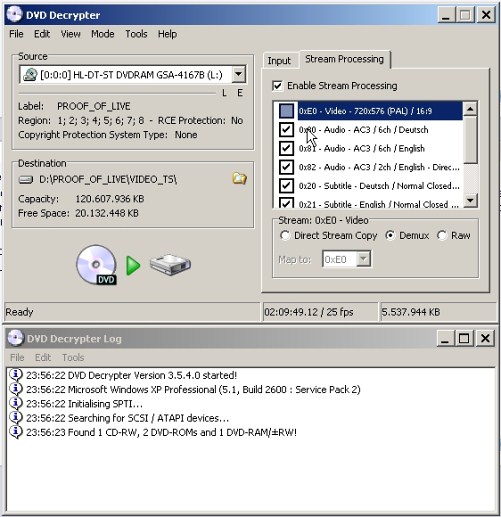The image size is (501, 517).
Task: Open Edit menu in the Log window
Action: tap(43, 357)
